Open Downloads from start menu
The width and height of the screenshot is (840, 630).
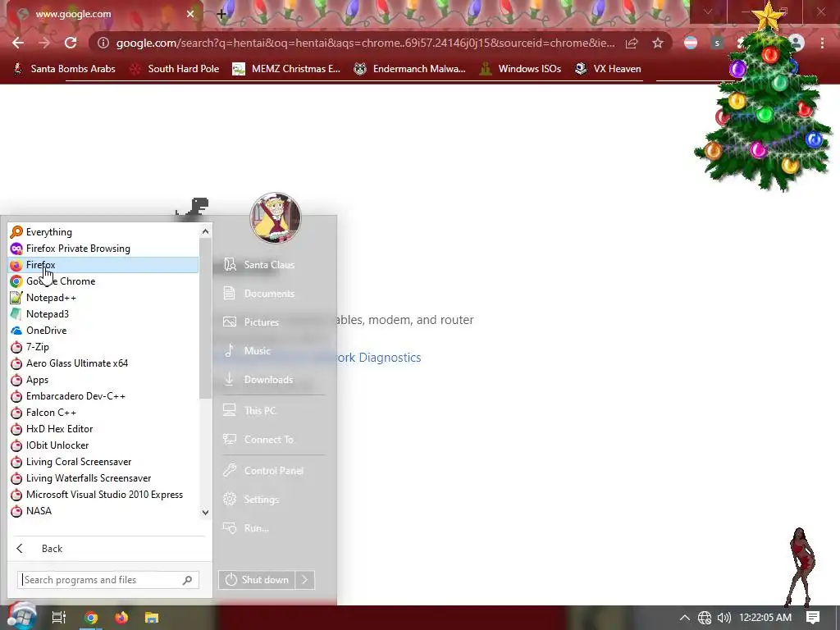coord(269,380)
